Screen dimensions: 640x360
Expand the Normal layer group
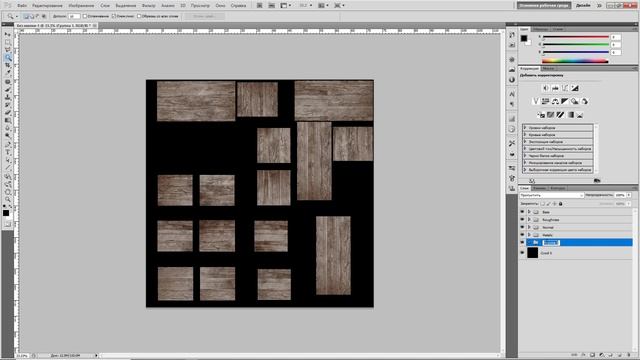click(x=529, y=227)
